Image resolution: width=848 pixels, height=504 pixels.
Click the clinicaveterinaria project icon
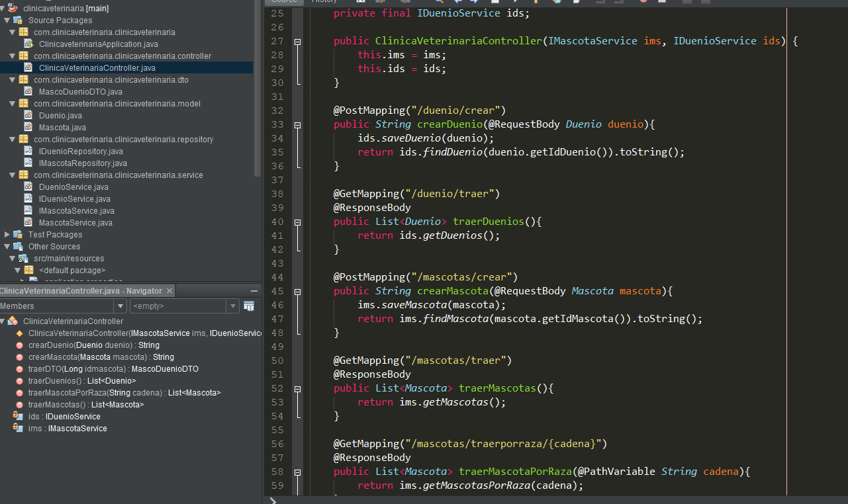[13, 9]
